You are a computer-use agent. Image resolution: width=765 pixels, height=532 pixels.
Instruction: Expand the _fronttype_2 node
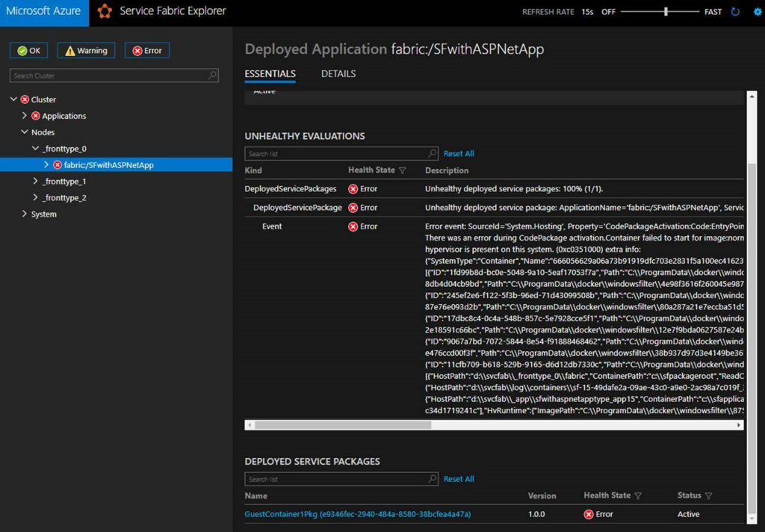coord(35,198)
